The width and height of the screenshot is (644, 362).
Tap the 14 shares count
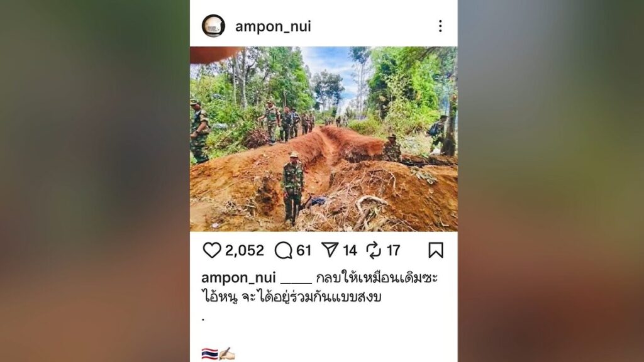click(x=350, y=250)
